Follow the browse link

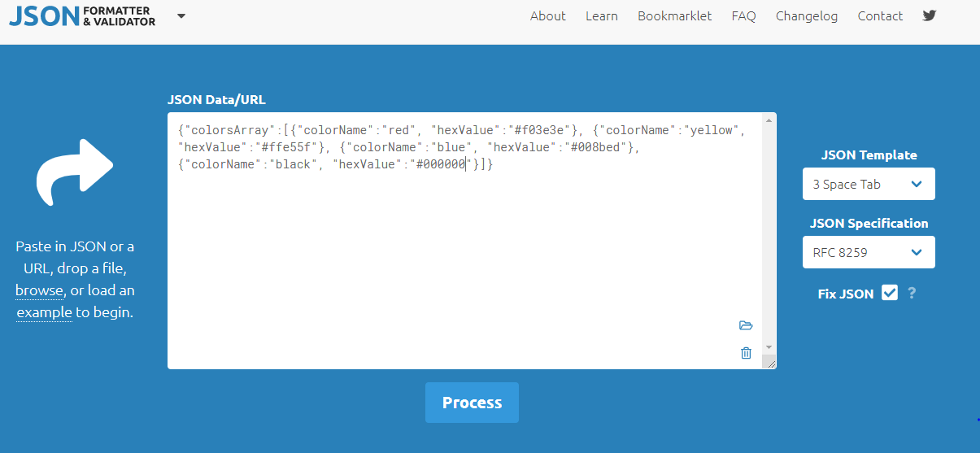[39, 290]
